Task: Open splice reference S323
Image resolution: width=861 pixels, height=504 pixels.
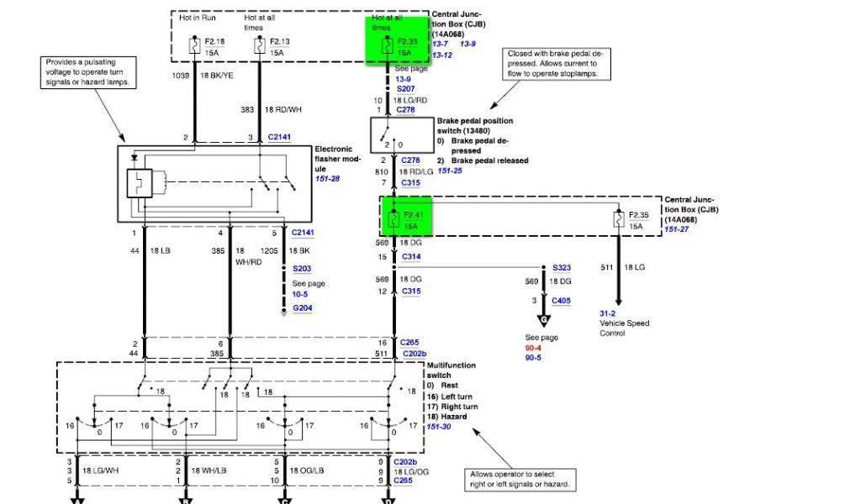Action: click(562, 267)
